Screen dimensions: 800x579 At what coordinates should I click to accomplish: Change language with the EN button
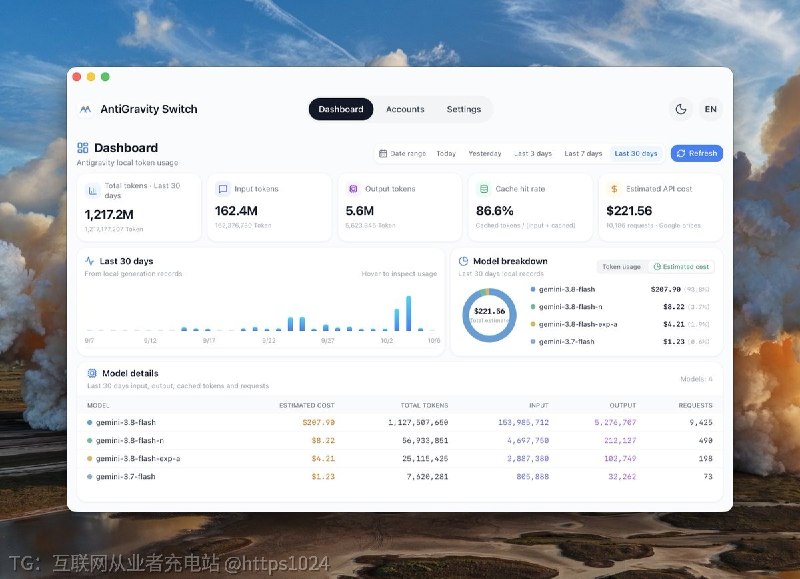pyautogui.click(x=711, y=109)
